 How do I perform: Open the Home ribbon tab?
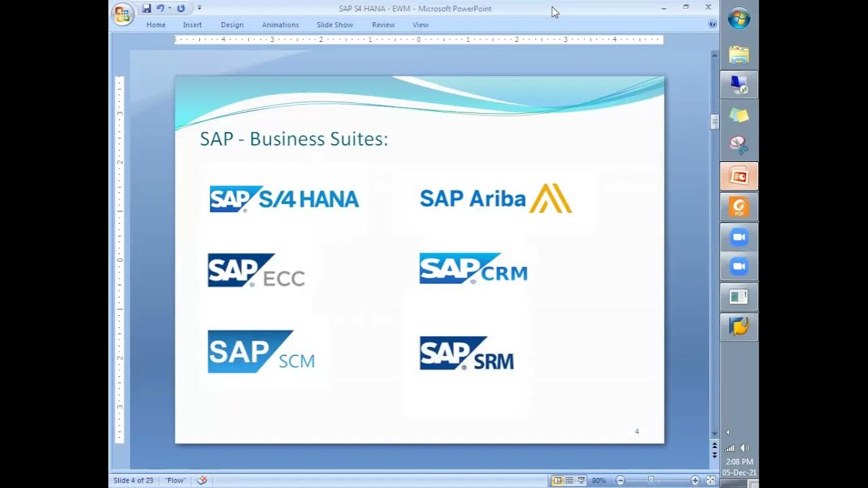pos(156,24)
